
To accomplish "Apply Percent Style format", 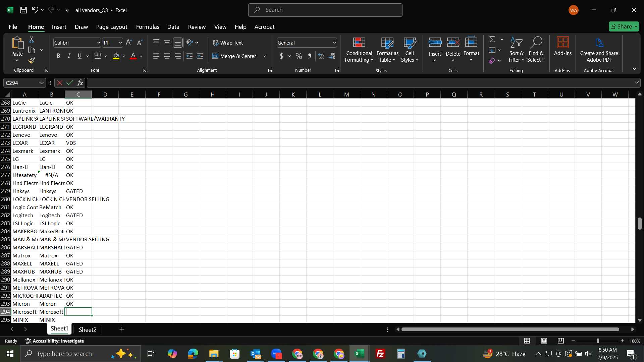I will pos(299,56).
